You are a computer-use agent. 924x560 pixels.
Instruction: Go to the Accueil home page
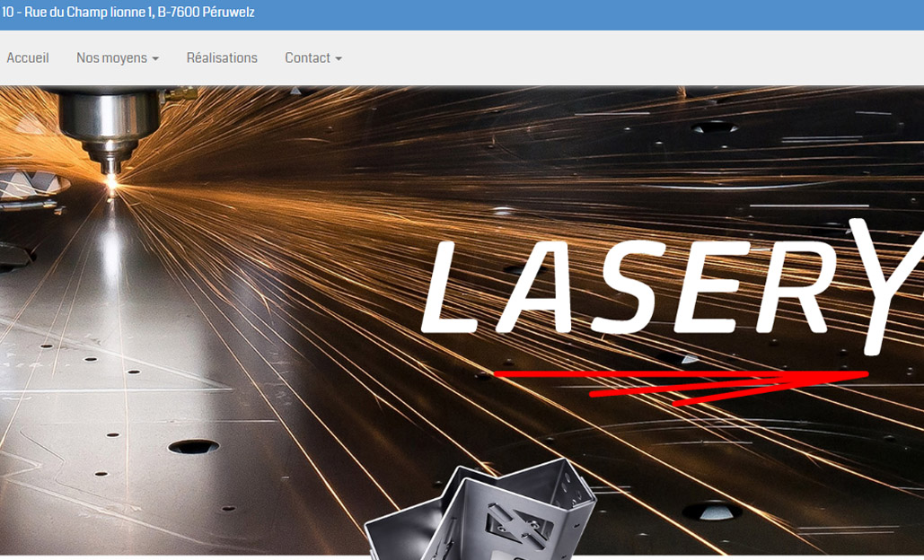(x=28, y=58)
